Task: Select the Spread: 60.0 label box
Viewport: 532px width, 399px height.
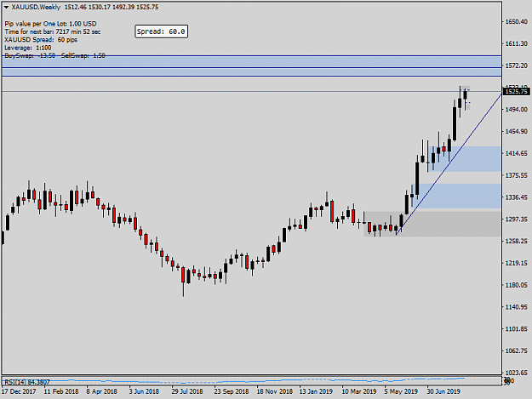Action: tap(161, 31)
